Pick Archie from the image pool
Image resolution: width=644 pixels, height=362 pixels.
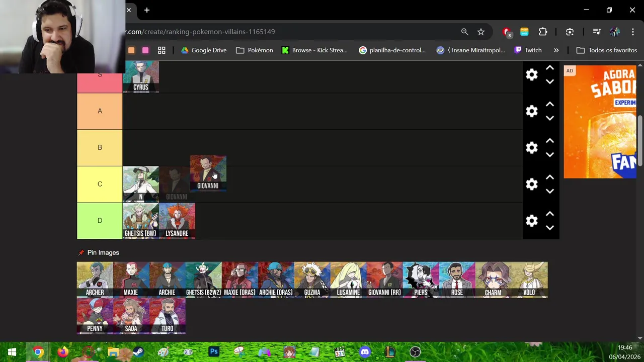pyautogui.click(x=167, y=280)
